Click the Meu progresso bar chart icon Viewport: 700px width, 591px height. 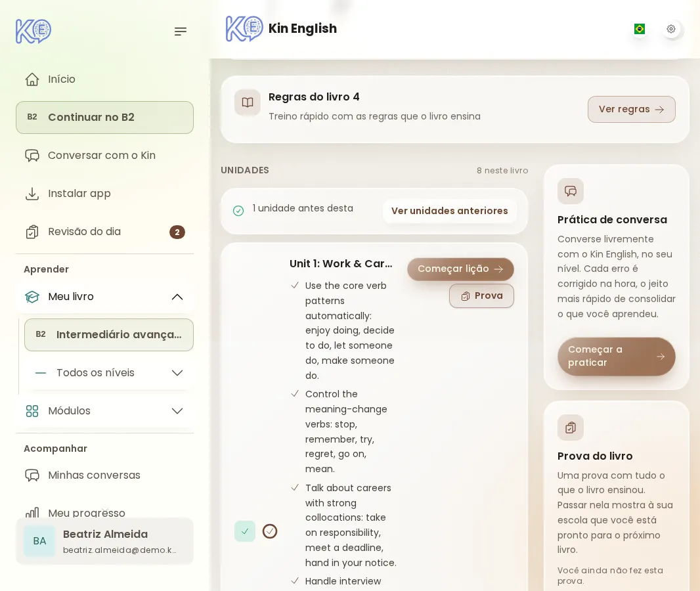(x=32, y=512)
